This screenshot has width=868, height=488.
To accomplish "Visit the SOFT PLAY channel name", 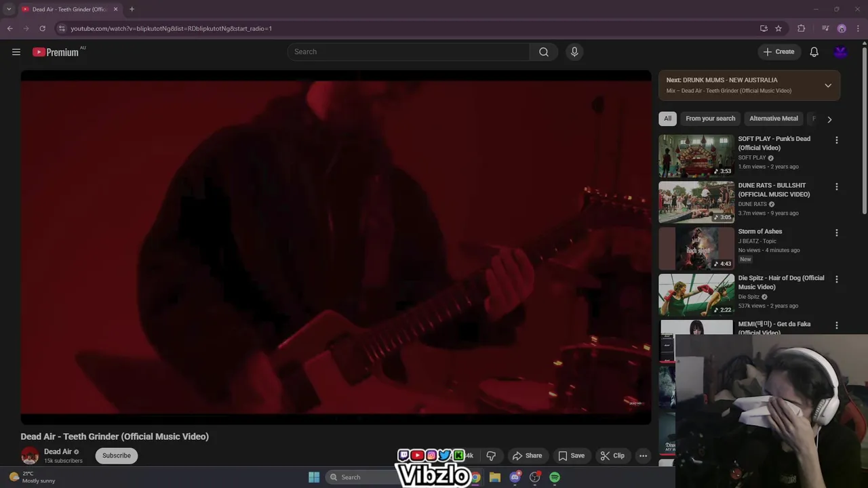I will [x=752, y=158].
